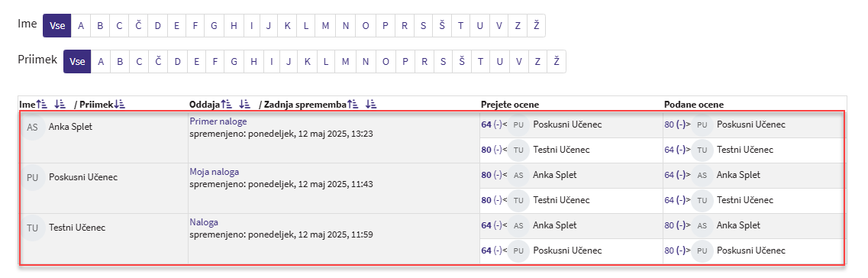Open grade 64 Testni Učenec received from Anka Splet
Viewport: 868px width, 278px height.
click(x=492, y=225)
